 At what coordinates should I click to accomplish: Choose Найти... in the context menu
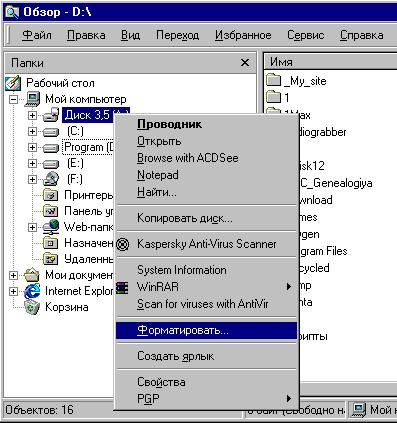click(206, 192)
